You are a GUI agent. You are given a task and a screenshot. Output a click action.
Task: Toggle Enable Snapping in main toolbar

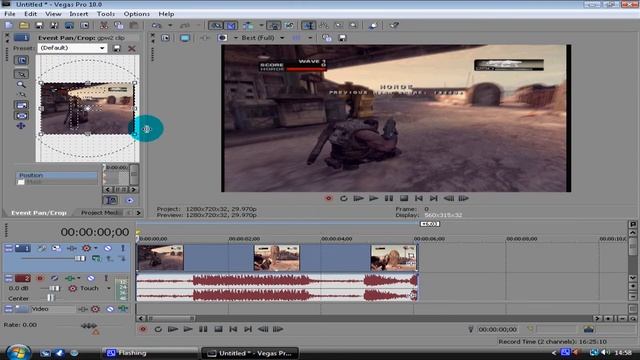[216, 25]
